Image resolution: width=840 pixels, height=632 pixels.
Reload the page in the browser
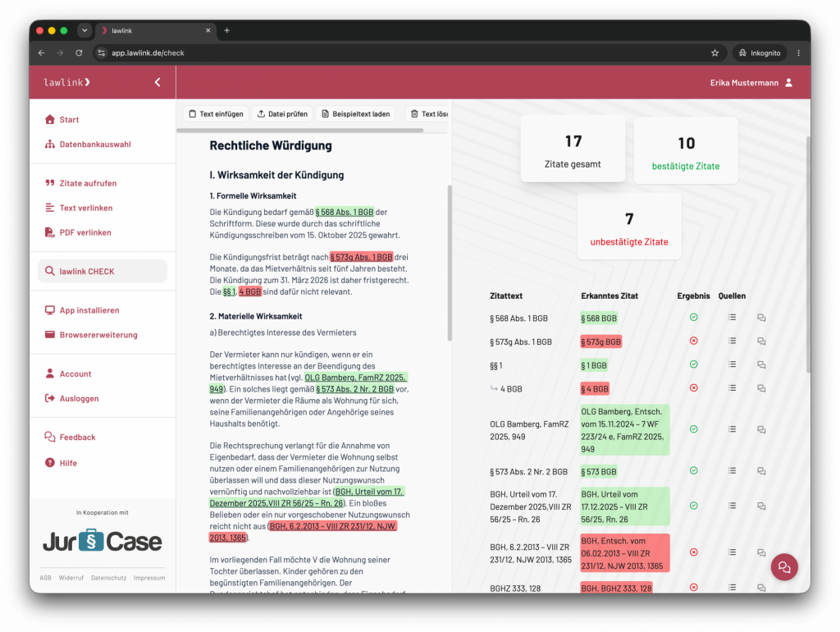[x=79, y=53]
